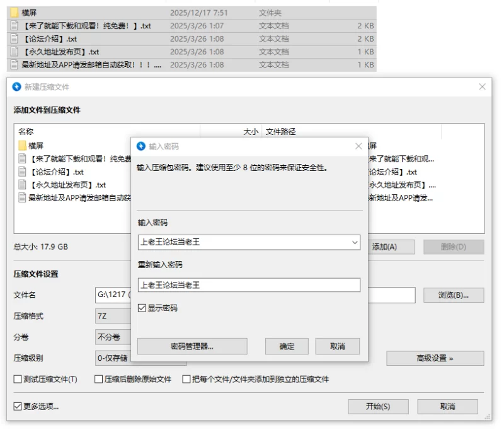Select 【永久地址发布页】.txt name in Explorer list

[x=60, y=52]
